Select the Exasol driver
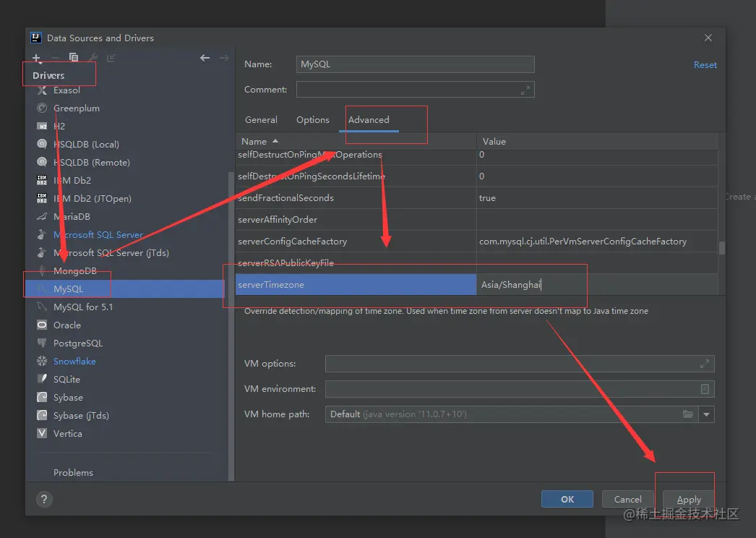 pyautogui.click(x=66, y=90)
